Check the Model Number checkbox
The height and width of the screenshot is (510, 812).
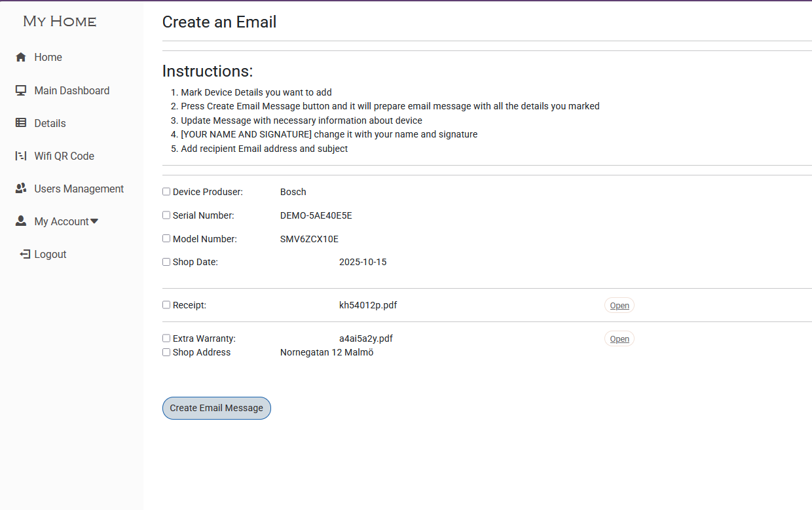[166, 239]
